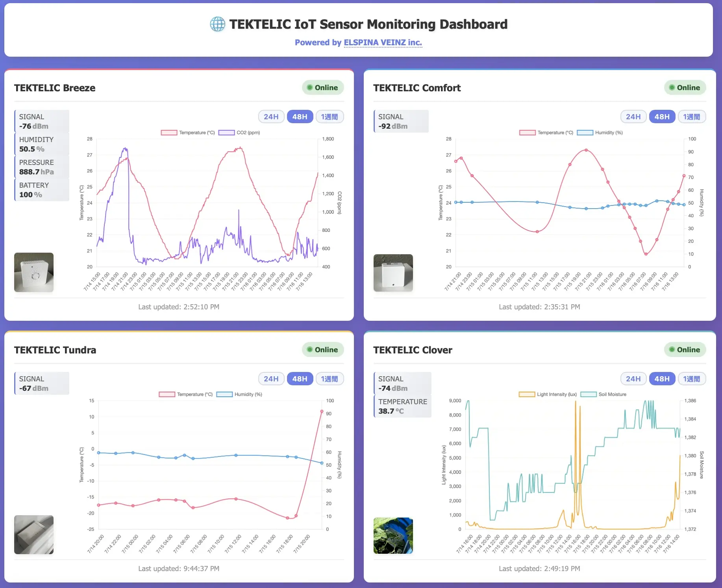Click the globe icon beside the dashboard title
This screenshot has width=722, height=588.
[x=217, y=24]
